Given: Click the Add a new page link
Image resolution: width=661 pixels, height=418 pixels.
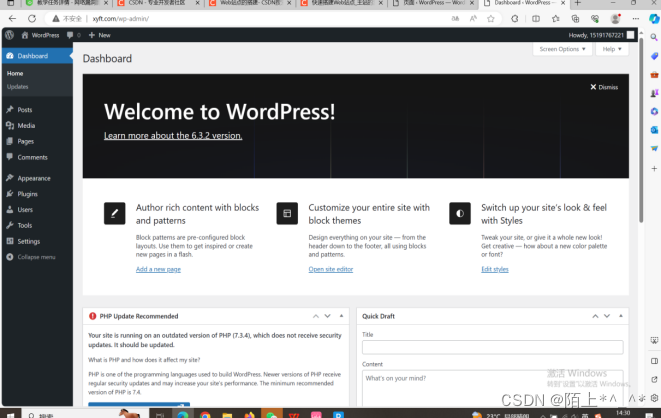Looking at the screenshot, I should pos(158,269).
